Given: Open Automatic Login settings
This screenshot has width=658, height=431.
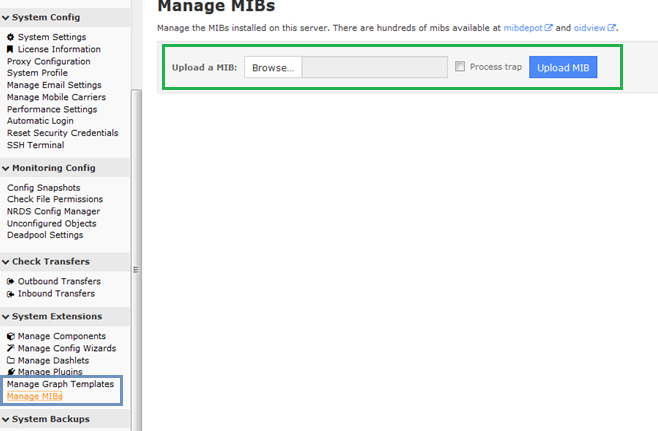Looking at the screenshot, I should (x=40, y=121).
